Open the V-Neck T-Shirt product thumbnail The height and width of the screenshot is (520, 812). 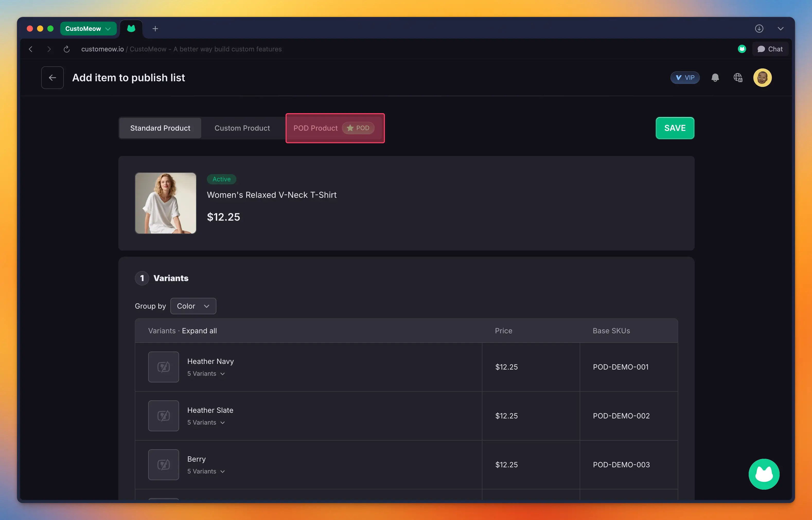pyautogui.click(x=165, y=203)
